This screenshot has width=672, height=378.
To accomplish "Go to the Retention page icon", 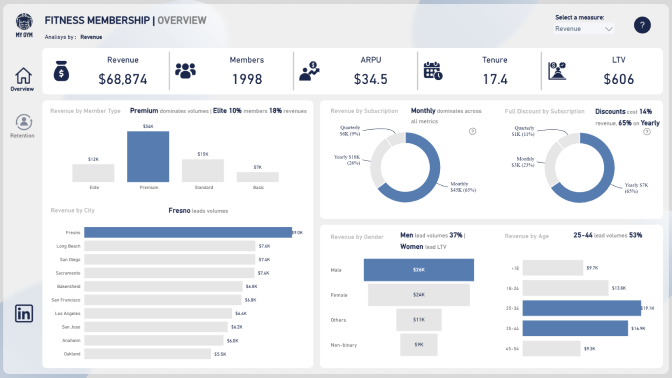I will click(x=24, y=122).
